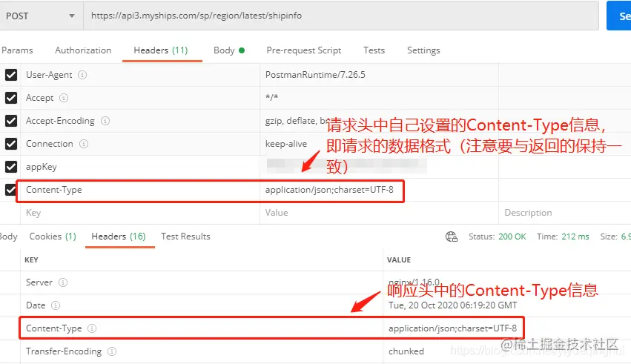
Task: Click the 200 OK status text
Action: [x=512, y=236]
